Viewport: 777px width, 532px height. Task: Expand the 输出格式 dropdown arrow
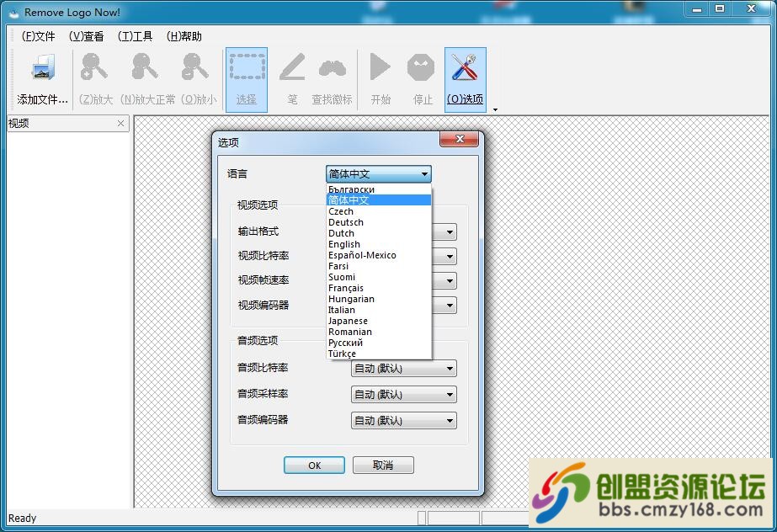pos(450,231)
